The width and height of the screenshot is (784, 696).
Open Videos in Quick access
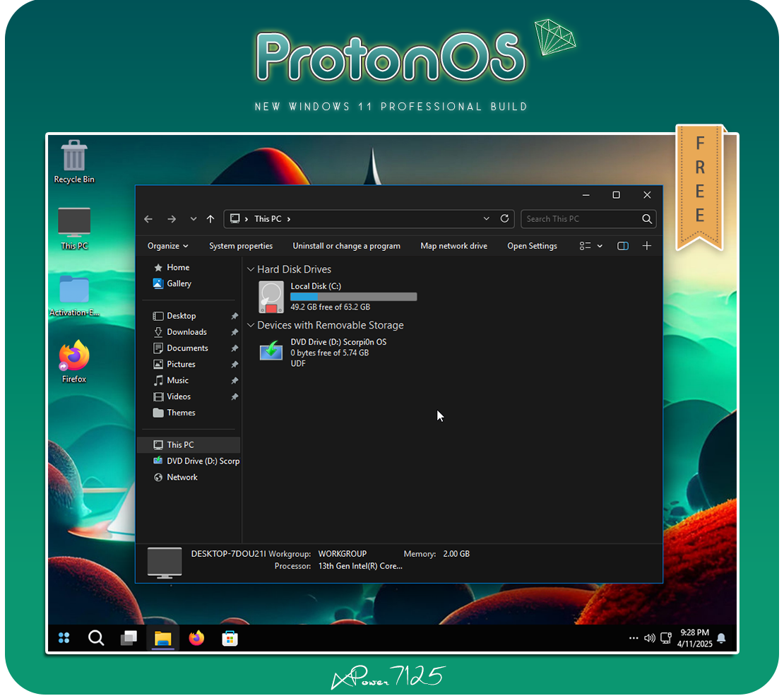172,397
